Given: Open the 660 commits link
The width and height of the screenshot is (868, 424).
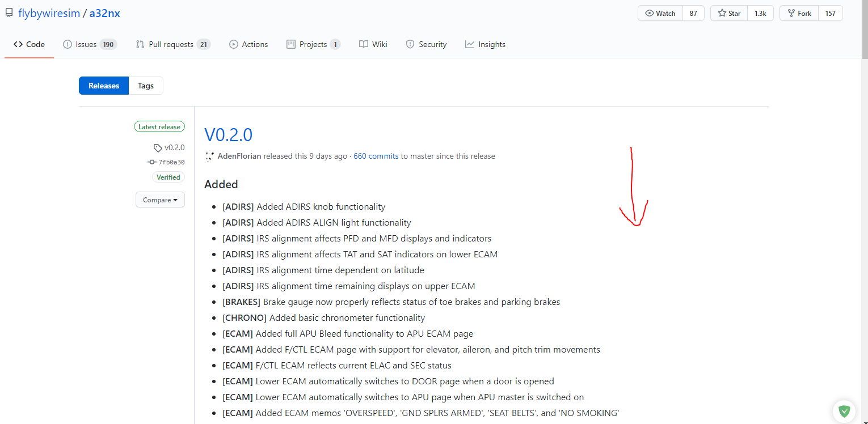Looking at the screenshot, I should coord(376,156).
